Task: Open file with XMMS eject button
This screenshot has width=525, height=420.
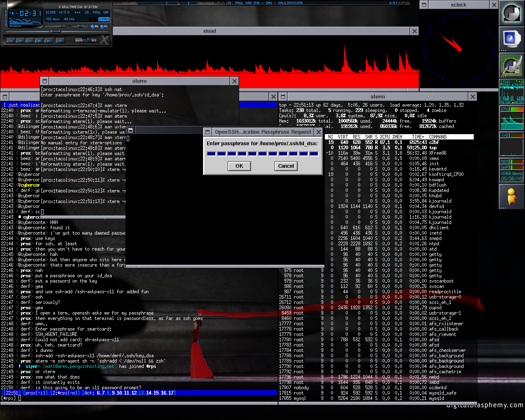Action: [x=60, y=41]
